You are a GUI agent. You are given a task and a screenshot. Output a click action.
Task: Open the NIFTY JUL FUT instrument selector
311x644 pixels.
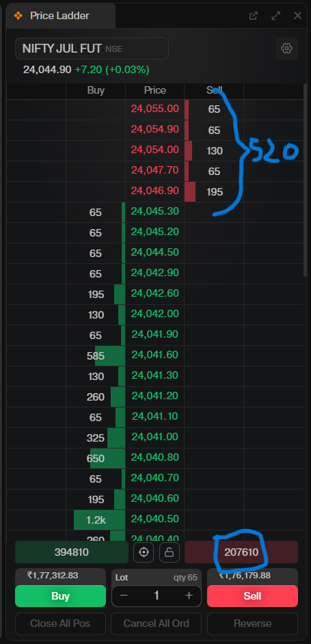click(92, 49)
